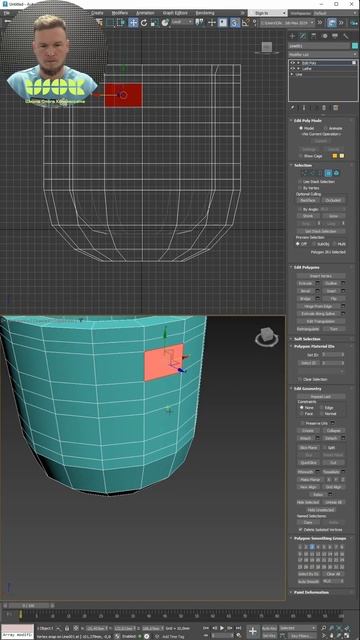Open the Utilities command panel tab

[346, 36]
